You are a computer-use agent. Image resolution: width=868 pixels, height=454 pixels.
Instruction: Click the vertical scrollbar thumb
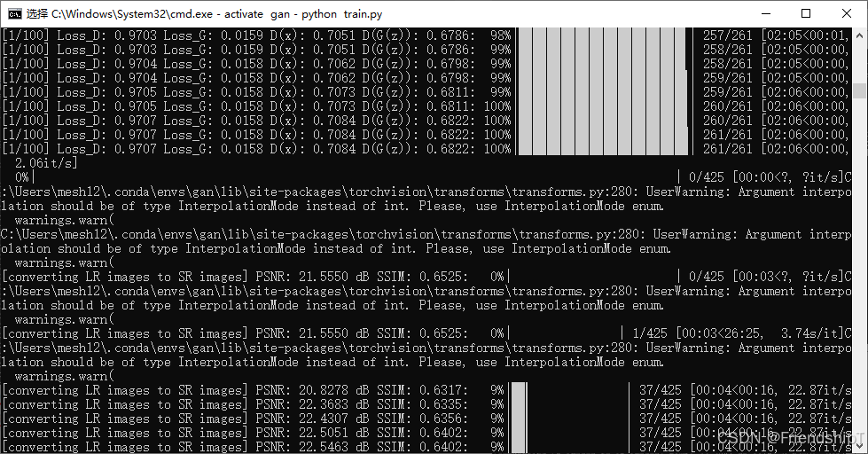pyautogui.click(x=859, y=90)
